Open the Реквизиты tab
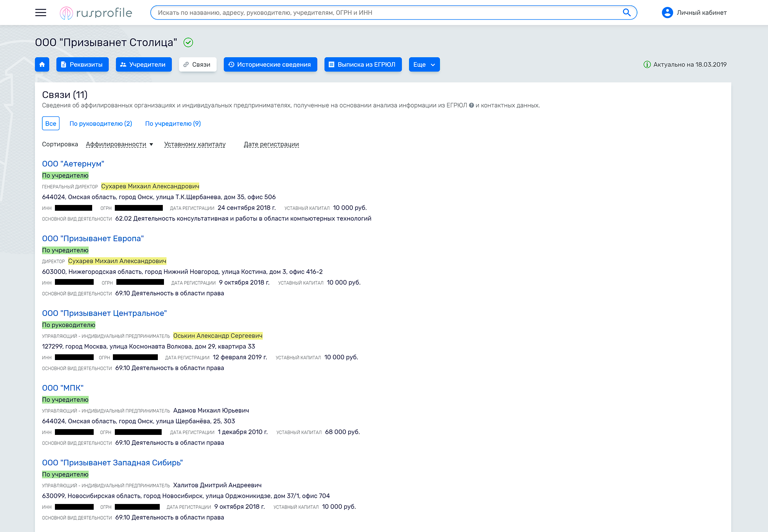This screenshot has height=532, width=768. tap(82, 64)
